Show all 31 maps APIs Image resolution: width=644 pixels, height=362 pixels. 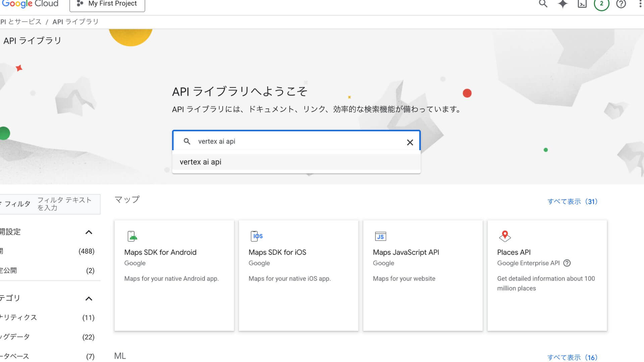pos(573,201)
